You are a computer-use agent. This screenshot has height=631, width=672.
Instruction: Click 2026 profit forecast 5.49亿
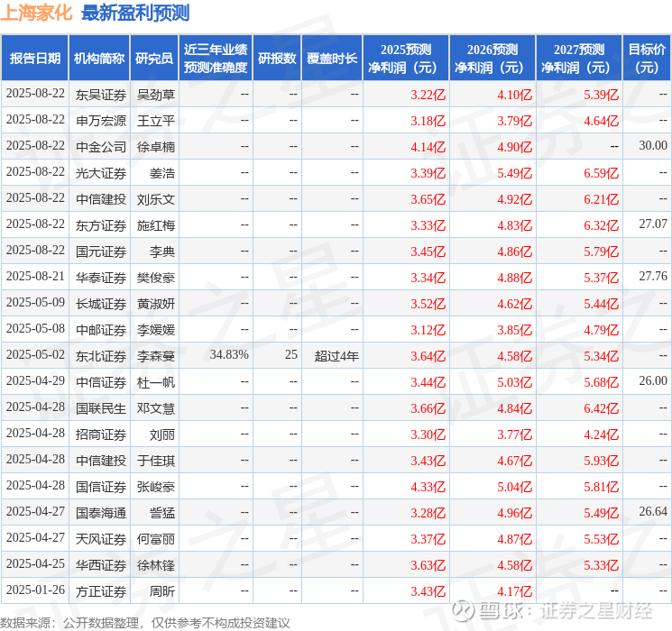515,173
